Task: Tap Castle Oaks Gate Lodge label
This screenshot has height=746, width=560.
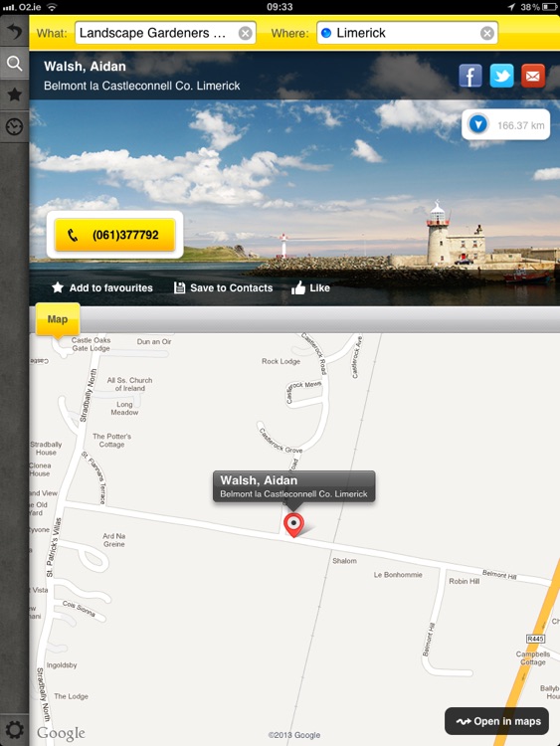Action: pyautogui.click(x=91, y=344)
